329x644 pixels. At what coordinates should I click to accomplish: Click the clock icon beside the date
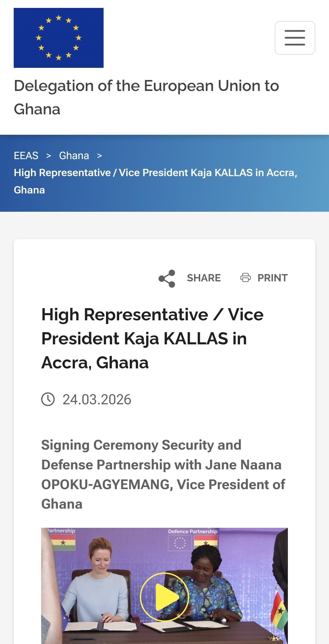click(48, 399)
